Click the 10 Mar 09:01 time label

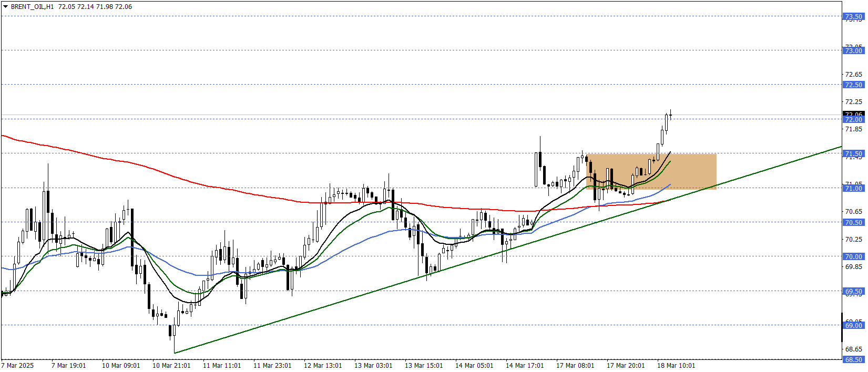tap(121, 365)
